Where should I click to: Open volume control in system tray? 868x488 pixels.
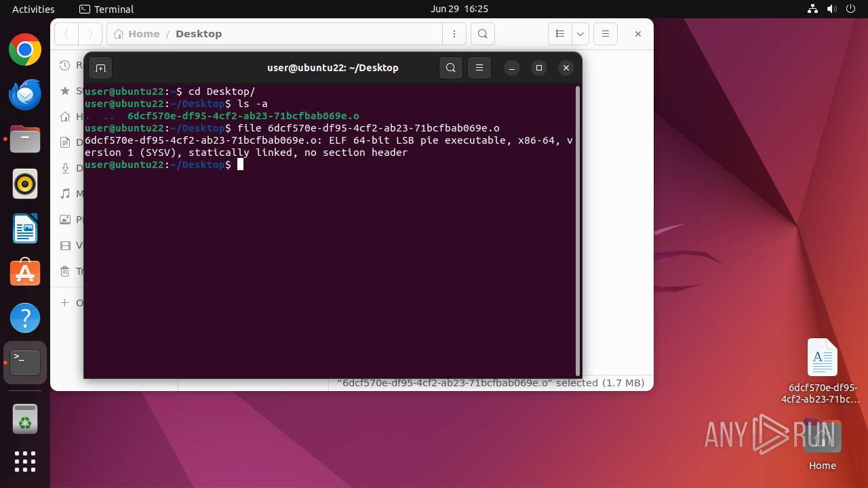(832, 9)
